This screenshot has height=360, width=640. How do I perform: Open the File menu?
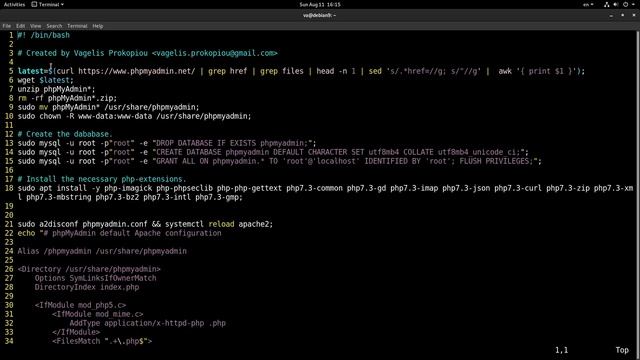point(7,26)
